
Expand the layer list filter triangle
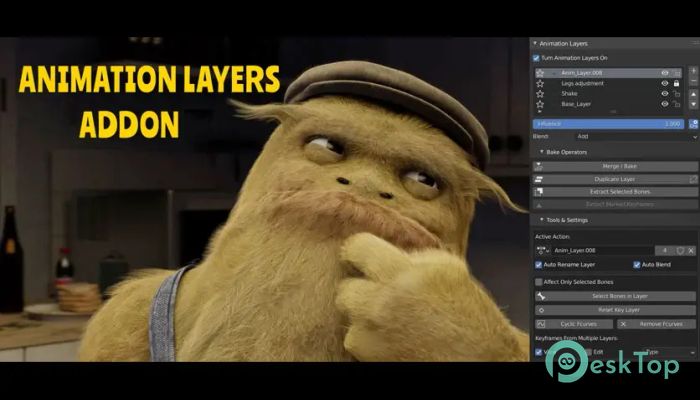click(539, 111)
